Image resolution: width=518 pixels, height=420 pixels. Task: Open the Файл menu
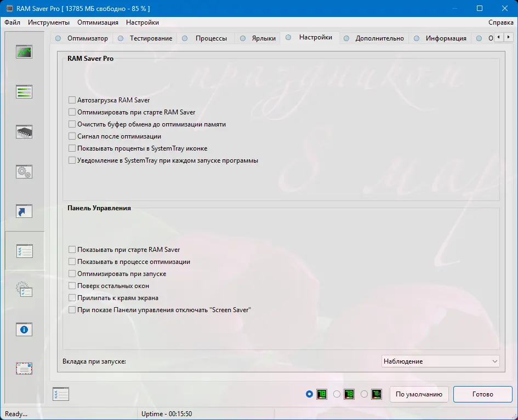click(12, 22)
